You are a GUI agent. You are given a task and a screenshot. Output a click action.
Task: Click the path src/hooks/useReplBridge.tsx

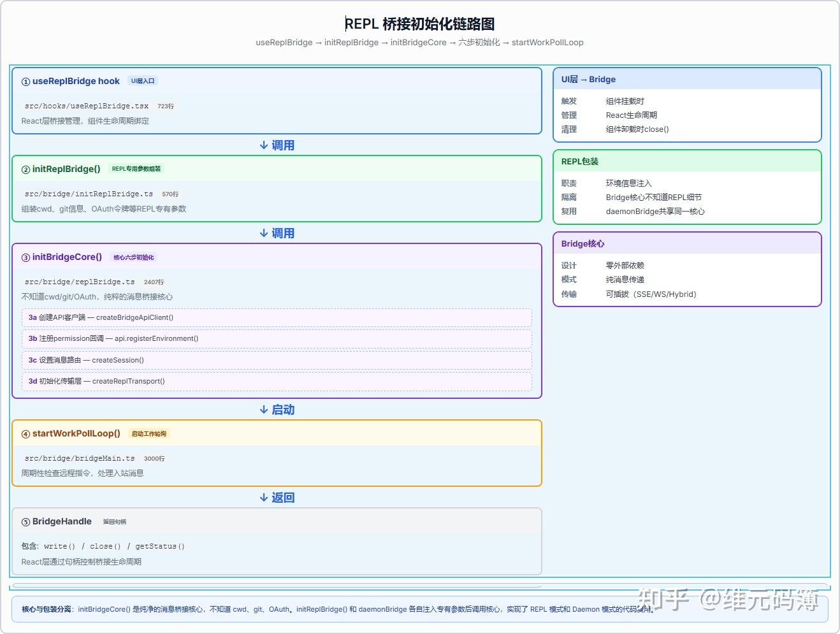pyautogui.click(x=87, y=106)
